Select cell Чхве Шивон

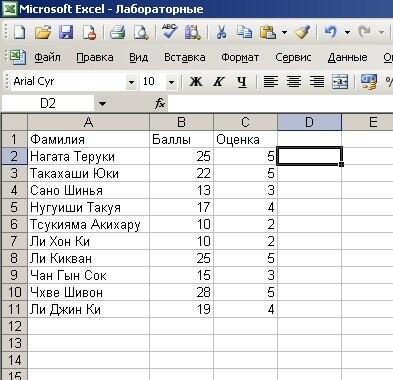click(88, 292)
